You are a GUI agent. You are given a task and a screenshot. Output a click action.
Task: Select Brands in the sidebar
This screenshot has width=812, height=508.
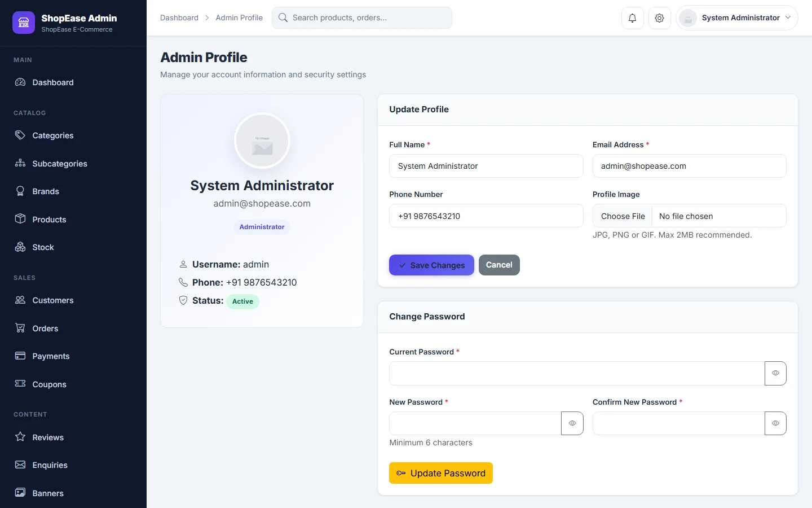pyautogui.click(x=73, y=191)
